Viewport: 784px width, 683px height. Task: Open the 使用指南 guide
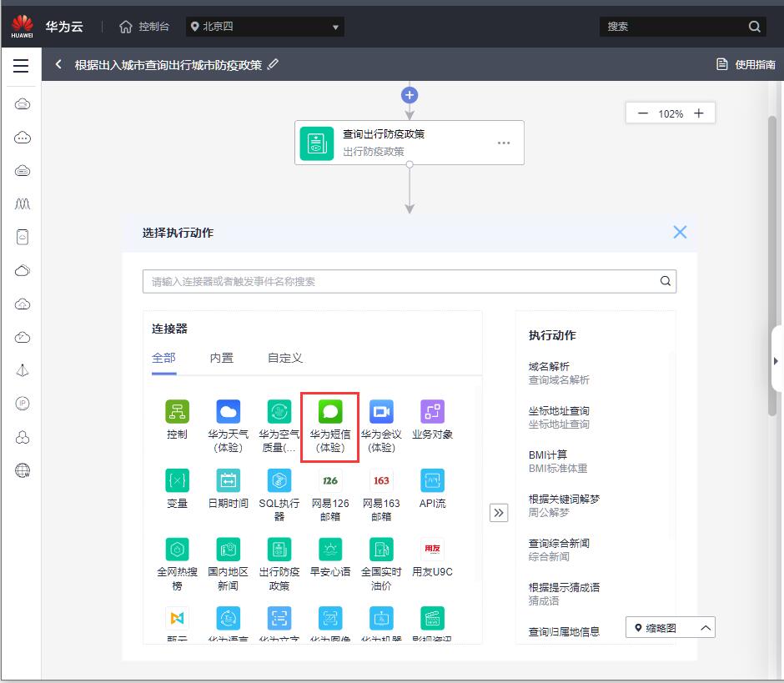(x=746, y=64)
